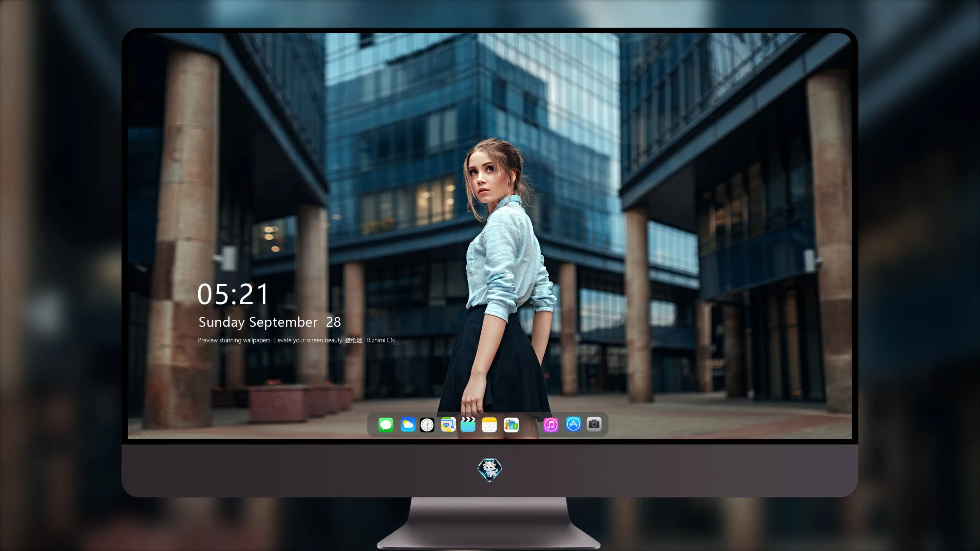Viewport: 980px width, 551px height.
Task: Open the Clock app icon
Action: (x=427, y=425)
